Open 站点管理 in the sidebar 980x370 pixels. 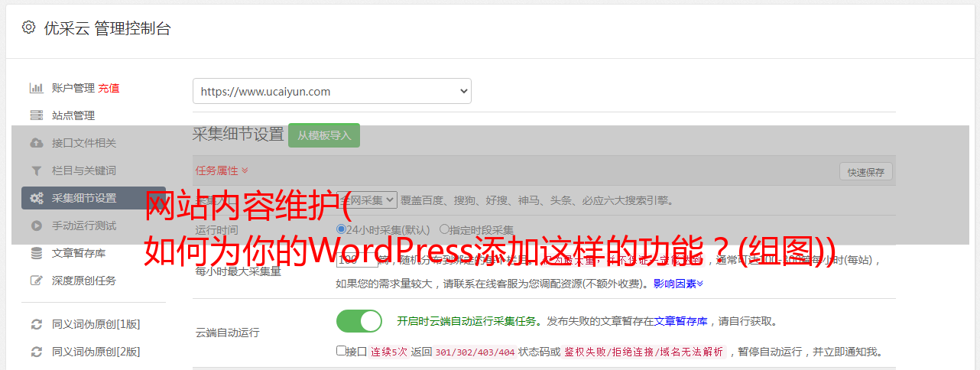click(73, 115)
